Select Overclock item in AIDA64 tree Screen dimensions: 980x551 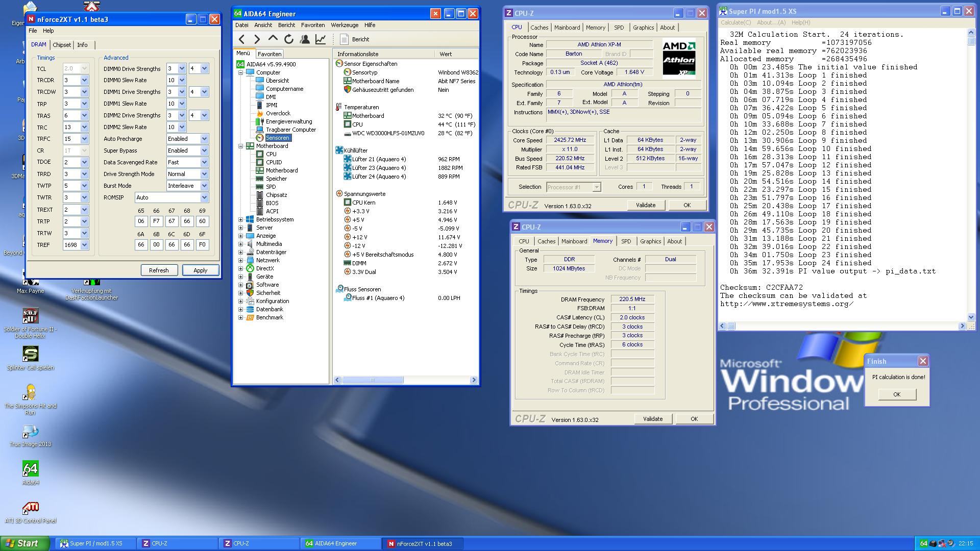tap(278, 113)
